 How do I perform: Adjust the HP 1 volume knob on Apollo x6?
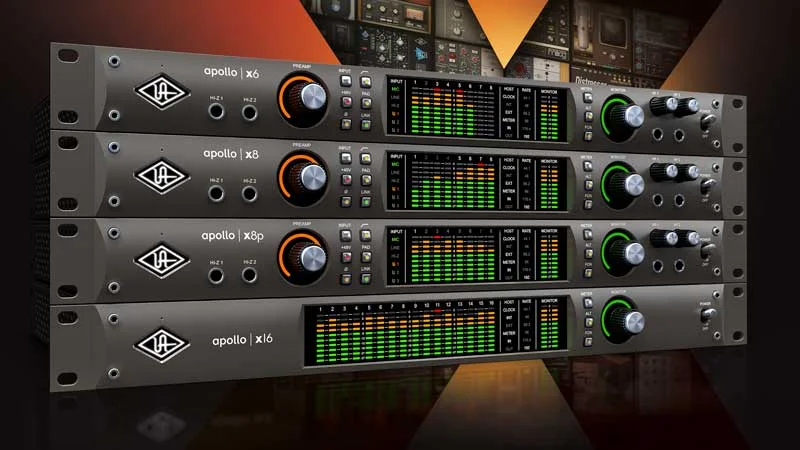click(x=664, y=105)
